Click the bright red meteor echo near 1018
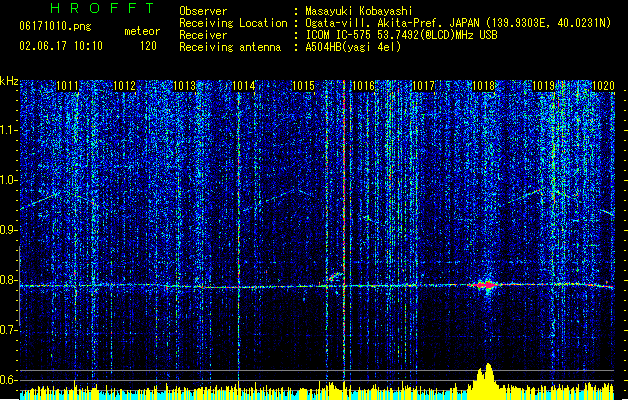The image size is (629, 400). 486,285
